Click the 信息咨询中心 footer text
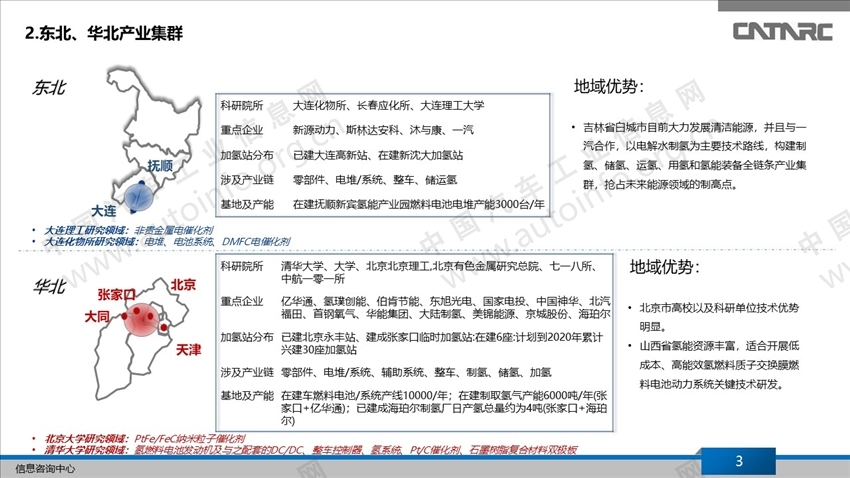Image resolution: width=850 pixels, height=478 pixels. 45,469
